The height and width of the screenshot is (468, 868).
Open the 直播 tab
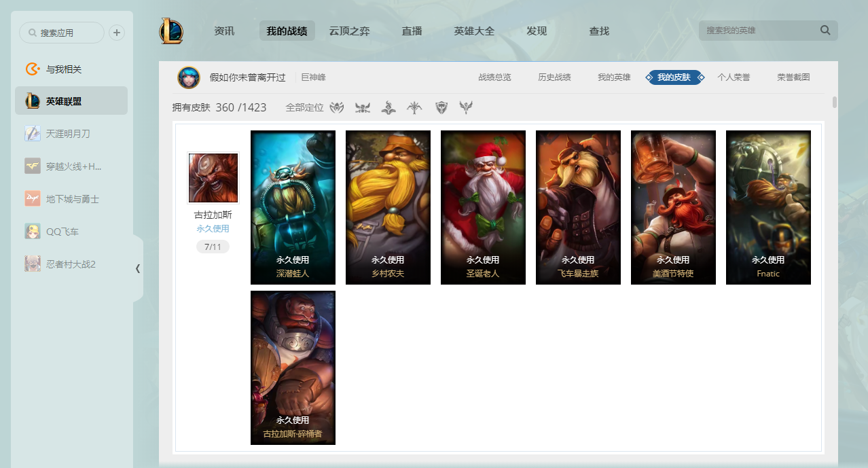pos(412,31)
